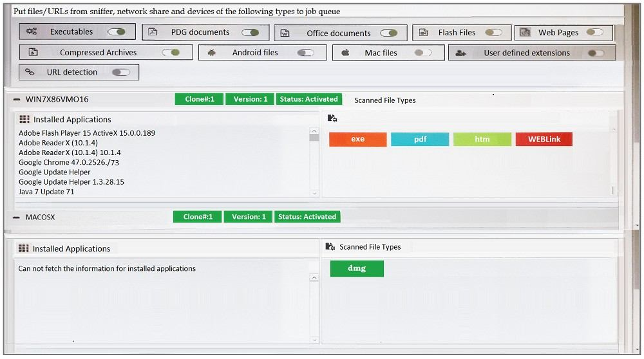Enable the User defined extensions toggle
644x359 pixels.
point(596,53)
